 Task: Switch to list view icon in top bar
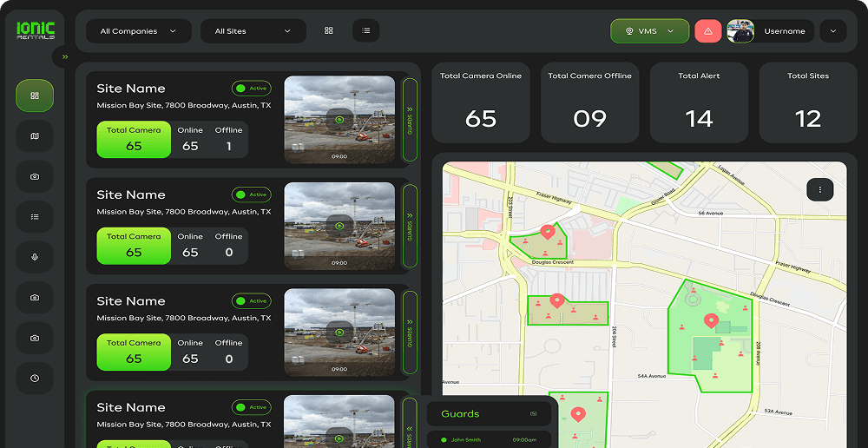tap(366, 31)
